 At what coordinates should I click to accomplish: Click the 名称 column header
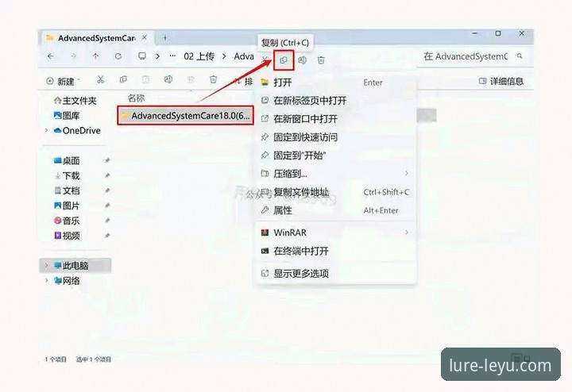136,98
